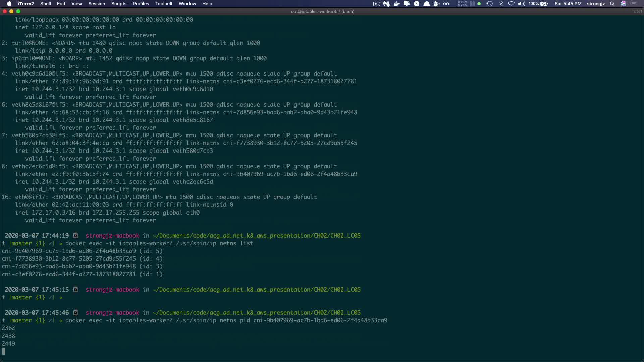The image size is (644, 362).
Task: Open the Scripts menu
Action: pos(119,4)
